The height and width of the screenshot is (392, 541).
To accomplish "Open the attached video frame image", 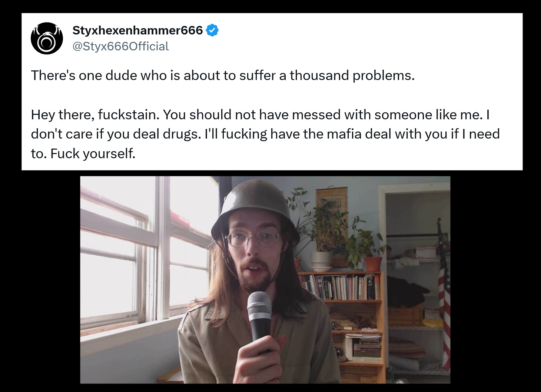I will point(265,280).
